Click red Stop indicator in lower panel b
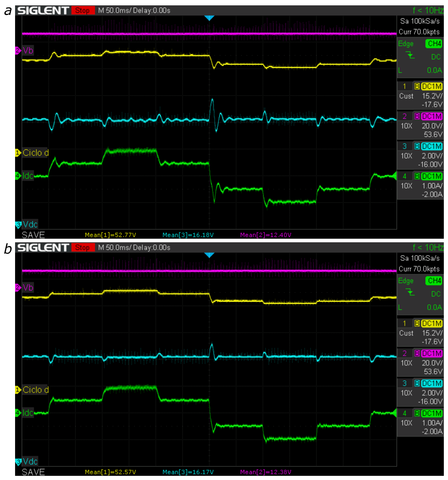This screenshot has height=480, width=448. click(83, 247)
